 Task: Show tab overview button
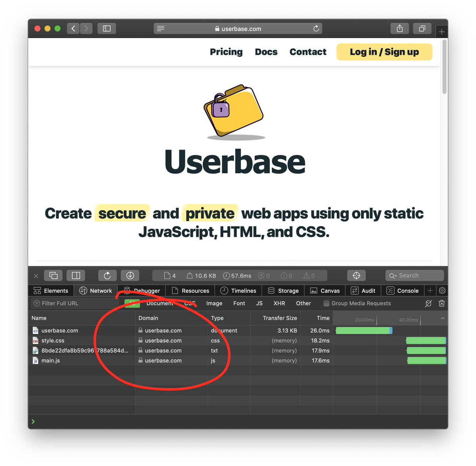click(x=422, y=29)
